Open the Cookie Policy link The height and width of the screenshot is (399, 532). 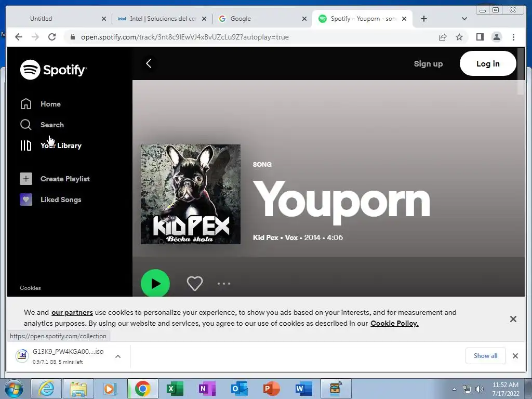point(394,323)
